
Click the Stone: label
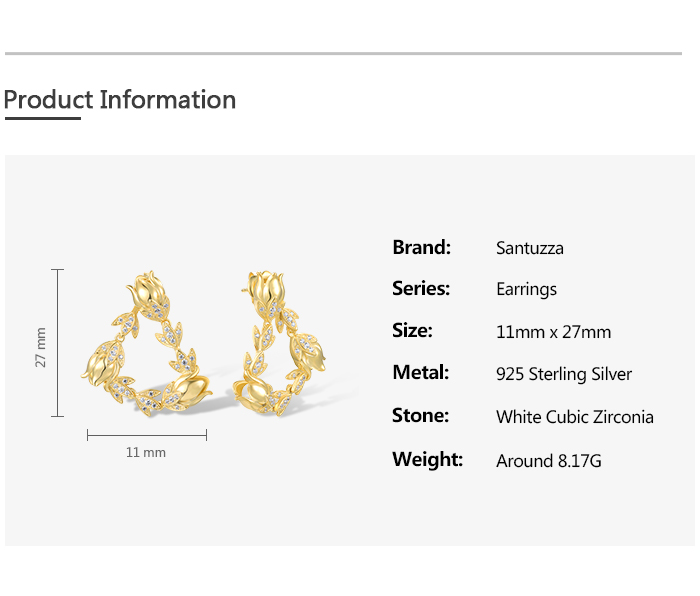(420, 416)
